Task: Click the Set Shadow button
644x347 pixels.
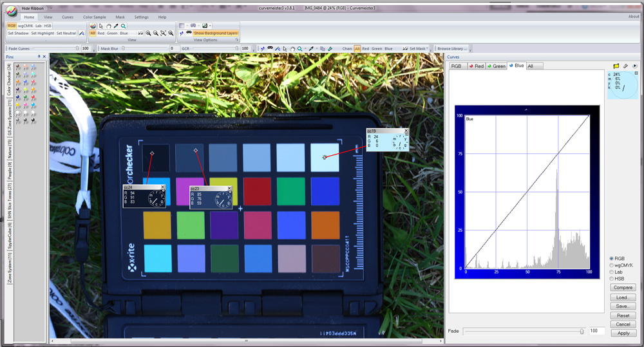Action: (x=18, y=33)
